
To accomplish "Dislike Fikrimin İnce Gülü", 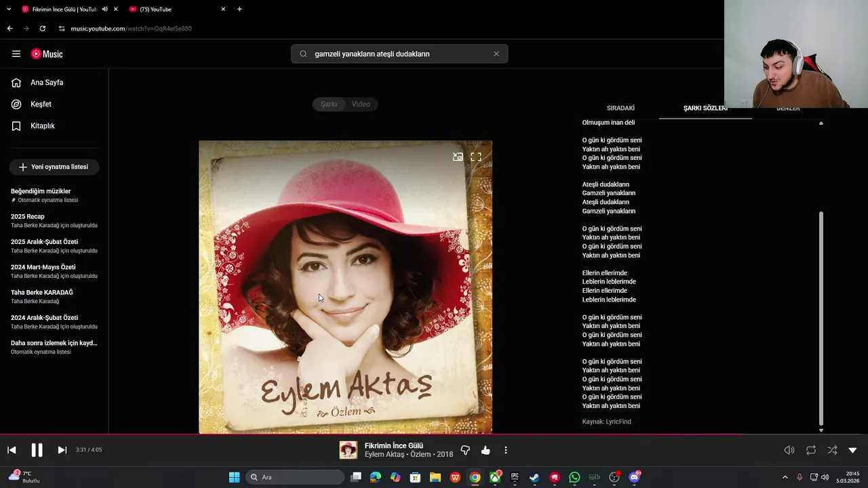I will [465, 450].
